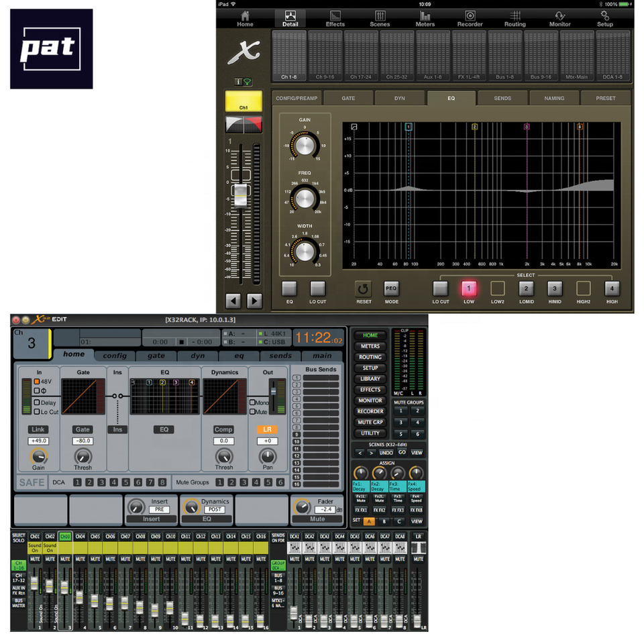Click the yellow Ch1 channel label

click(x=244, y=101)
